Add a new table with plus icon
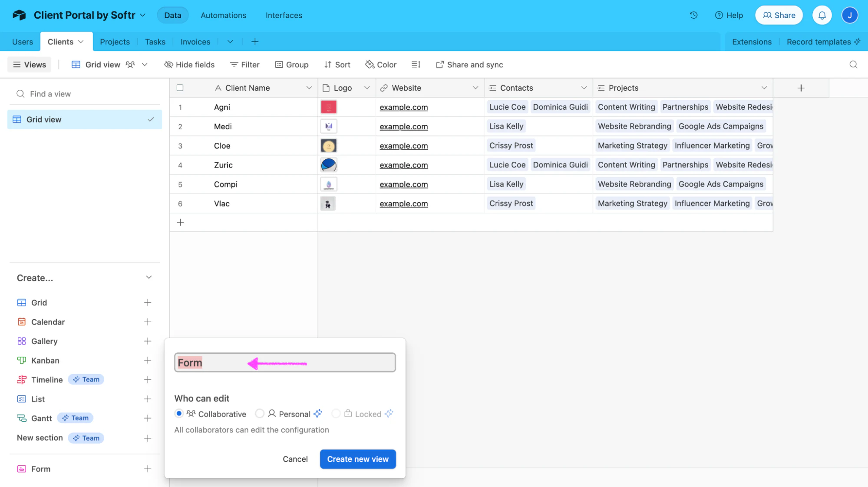The width and height of the screenshot is (868, 487). (x=255, y=42)
